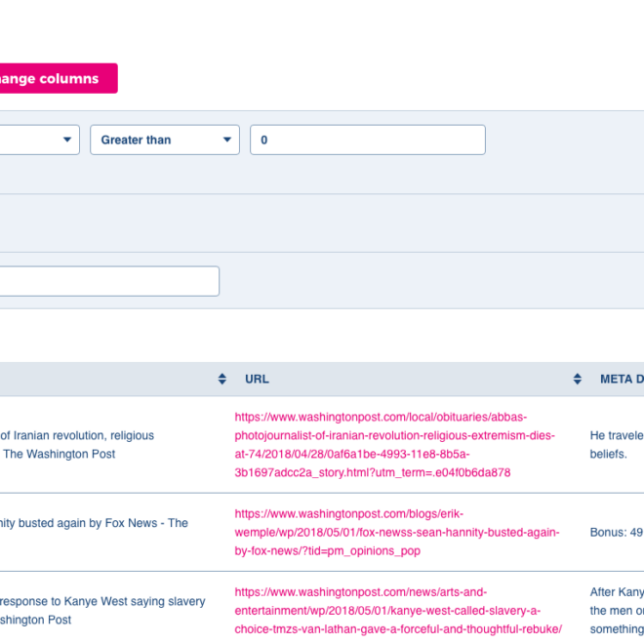
Task: Focus the filter value field containing 0
Action: pos(367,140)
